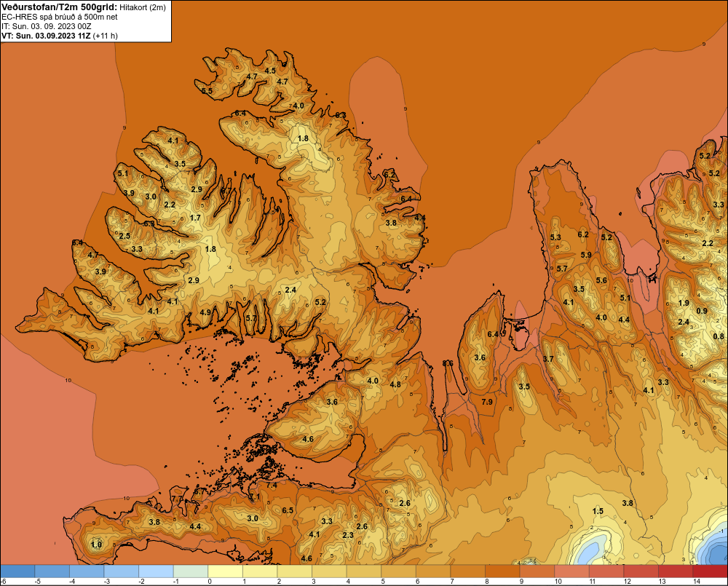Image resolution: width=728 pixels, height=586 pixels.
Task: Click the 1.7 temperature value on the map
Action: (195, 218)
